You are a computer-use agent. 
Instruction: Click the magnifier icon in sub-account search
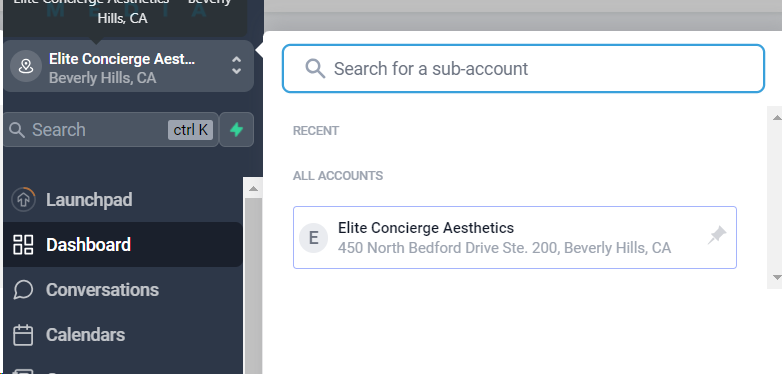315,68
